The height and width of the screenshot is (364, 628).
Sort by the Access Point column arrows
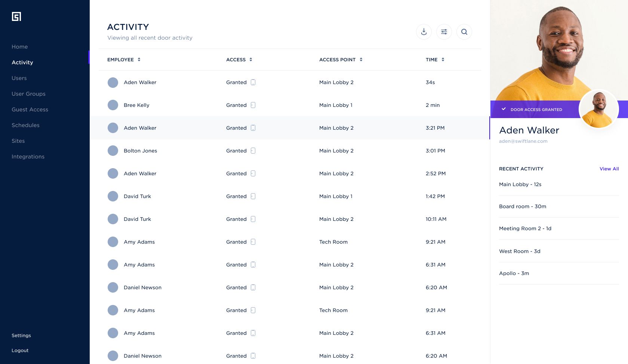361,59
